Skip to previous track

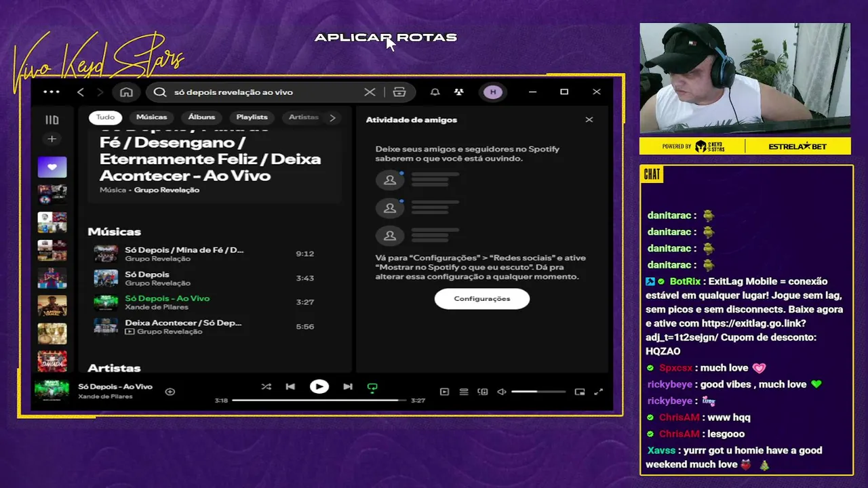pos(290,387)
